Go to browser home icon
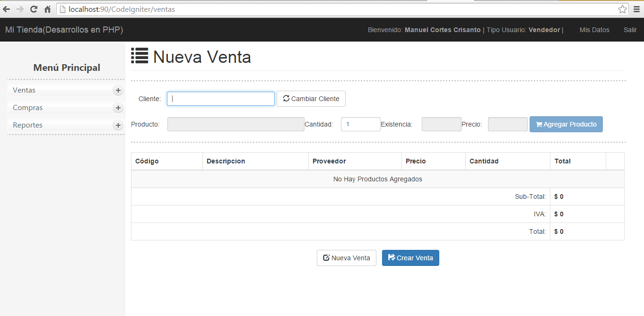644x316 pixels. point(47,9)
